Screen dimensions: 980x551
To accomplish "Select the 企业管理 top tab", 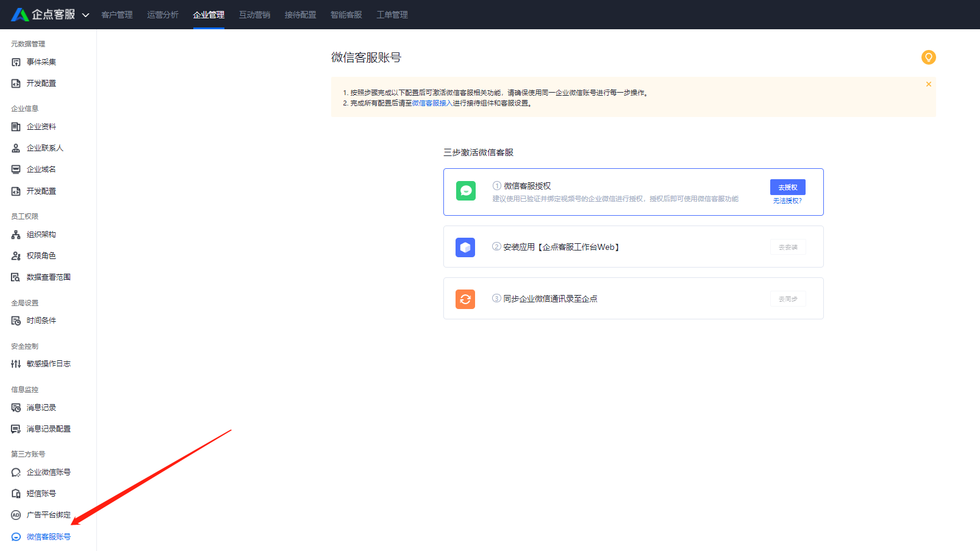I will (x=209, y=15).
